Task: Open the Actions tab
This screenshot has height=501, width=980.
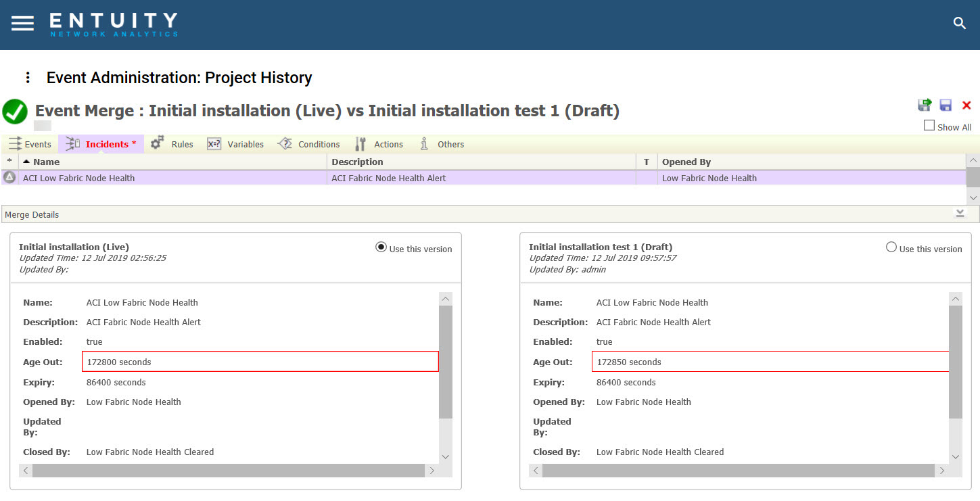Action: pos(379,144)
